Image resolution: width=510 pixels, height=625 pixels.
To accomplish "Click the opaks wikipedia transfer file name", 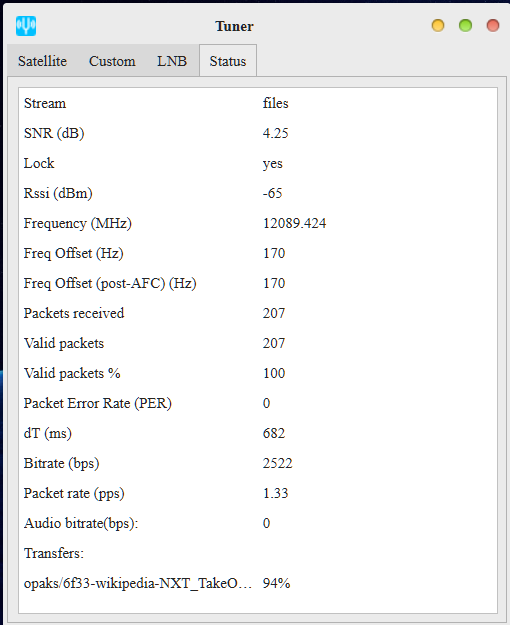I will click(x=138, y=584).
